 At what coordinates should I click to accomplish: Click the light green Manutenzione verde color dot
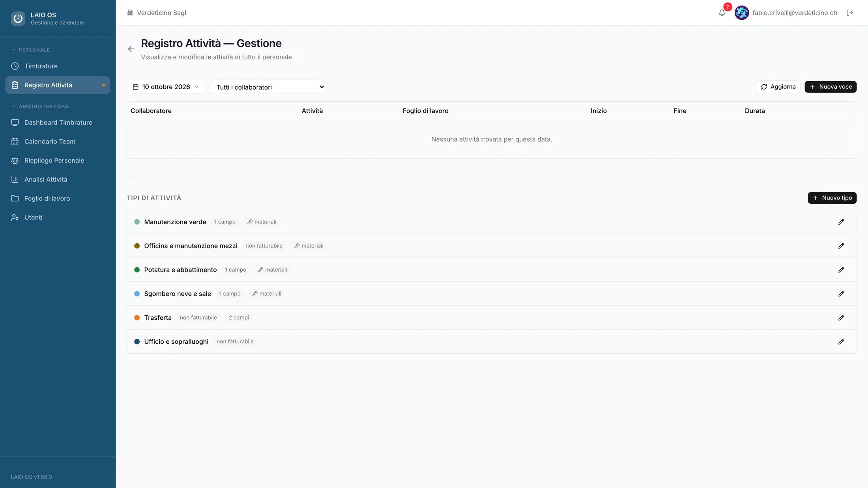click(x=137, y=222)
